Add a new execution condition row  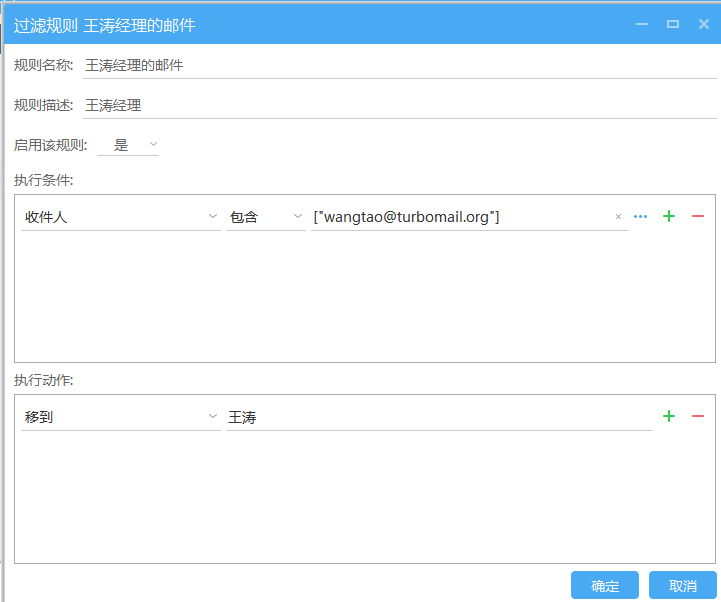pyautogui.click(x=669, y=216)
